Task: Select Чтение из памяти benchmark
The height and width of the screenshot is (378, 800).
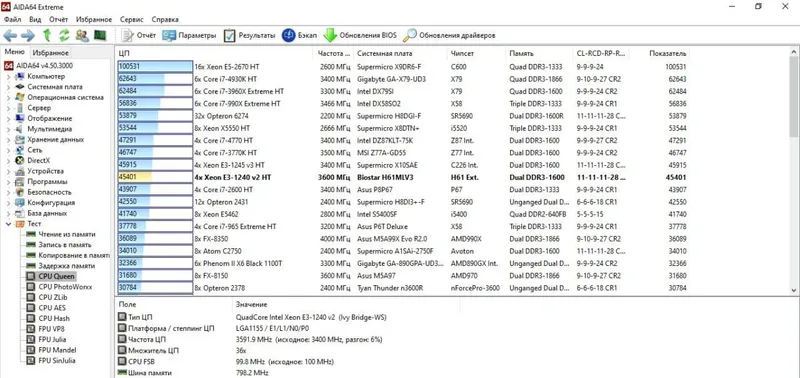Action: (61, 234)
